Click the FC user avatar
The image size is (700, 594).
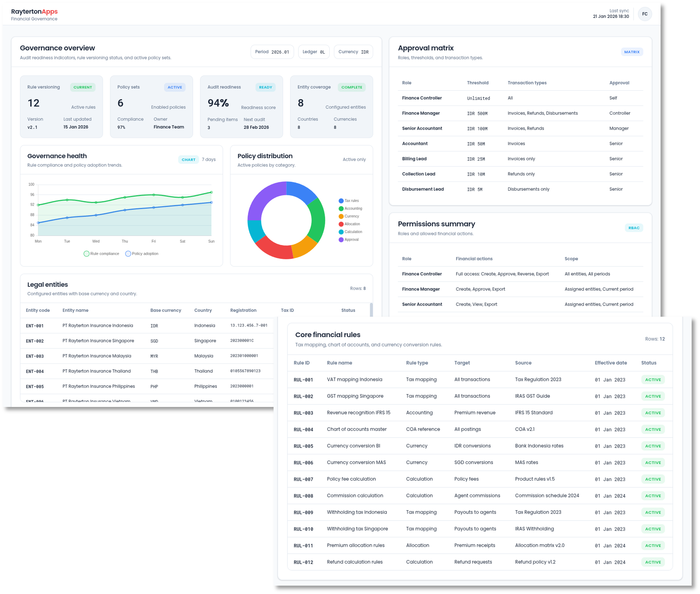click(644, 14)
